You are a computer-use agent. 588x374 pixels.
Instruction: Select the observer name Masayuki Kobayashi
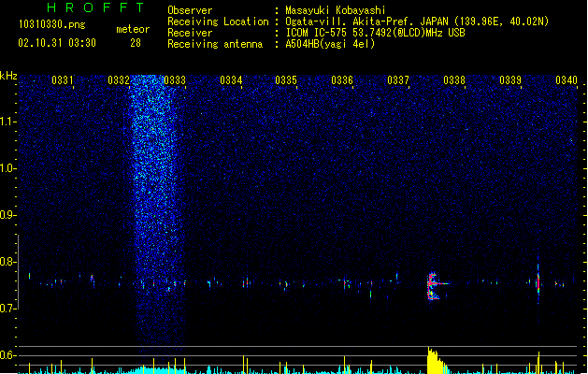[x=336, y=10]
